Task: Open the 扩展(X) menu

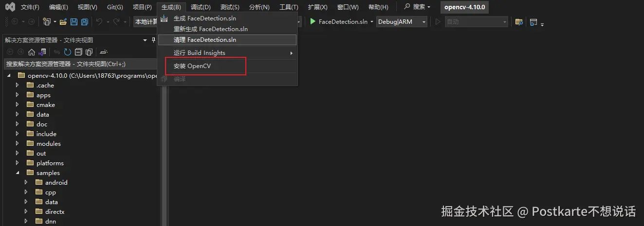Action: pyautogui.click(x=318, y=7)
